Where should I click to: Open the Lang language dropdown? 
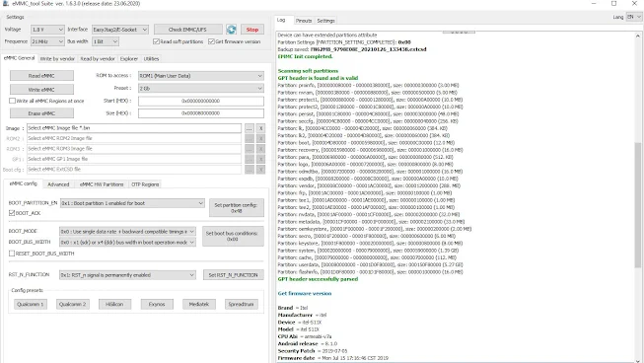pos(634,17)
